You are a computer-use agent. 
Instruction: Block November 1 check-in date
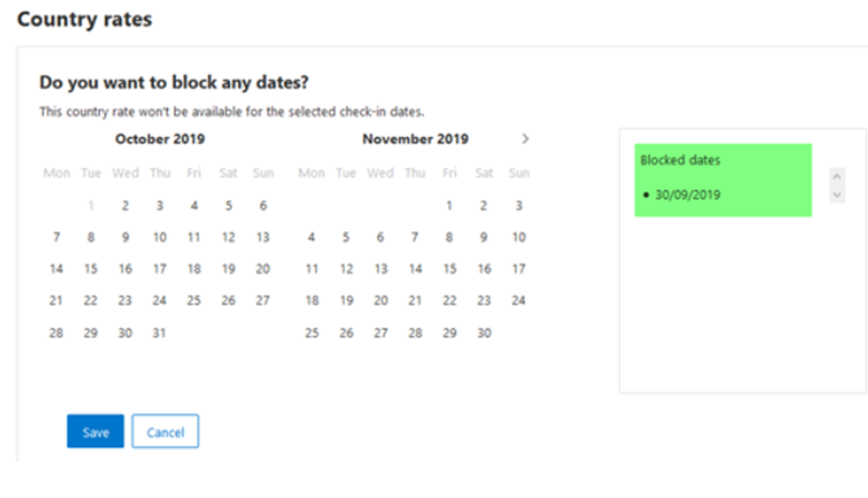pyautogui.click(x=450, y=206)
